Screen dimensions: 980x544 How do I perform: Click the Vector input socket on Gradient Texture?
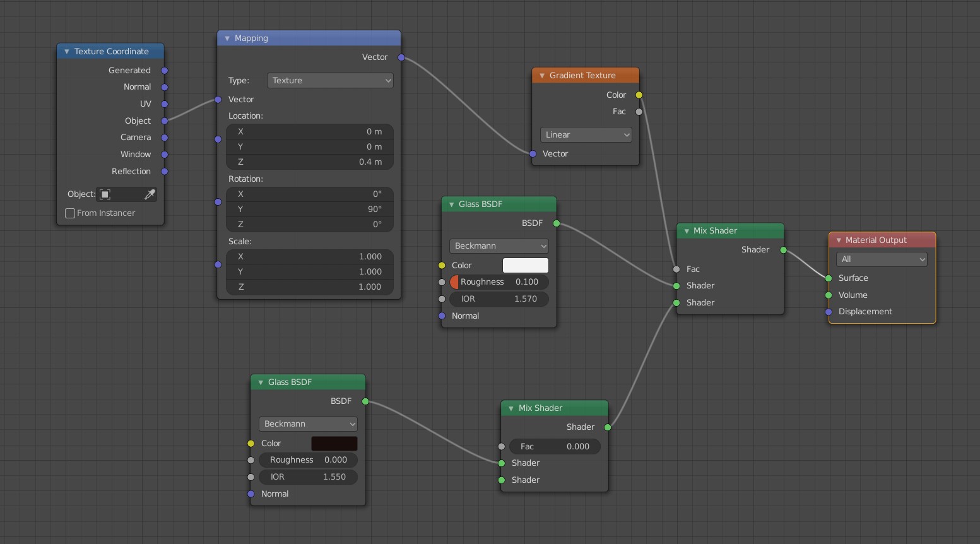click(533, 154)
